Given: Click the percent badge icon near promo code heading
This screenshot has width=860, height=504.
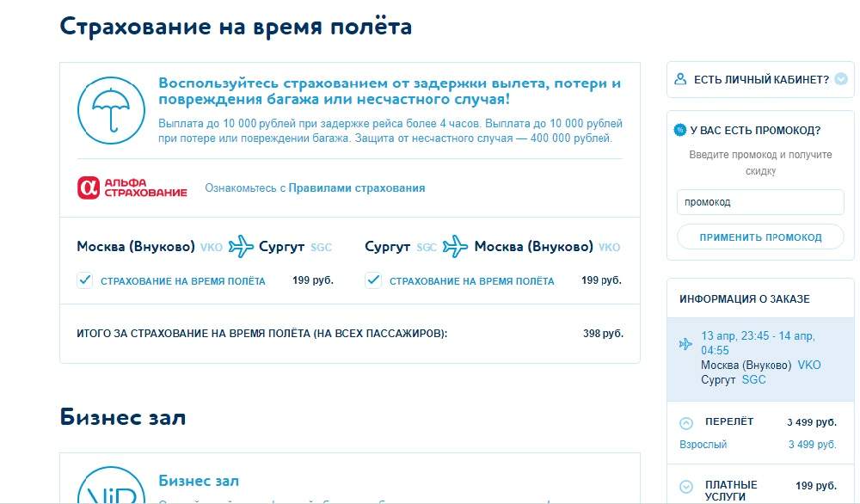Looking at the screenshot, I should pos(679,131).
